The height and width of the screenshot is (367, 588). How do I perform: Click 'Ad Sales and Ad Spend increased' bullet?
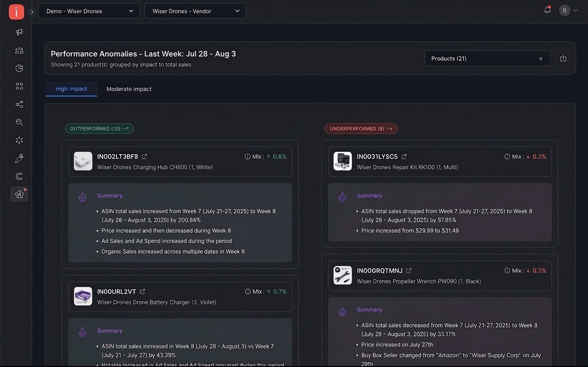pos(167,241)
